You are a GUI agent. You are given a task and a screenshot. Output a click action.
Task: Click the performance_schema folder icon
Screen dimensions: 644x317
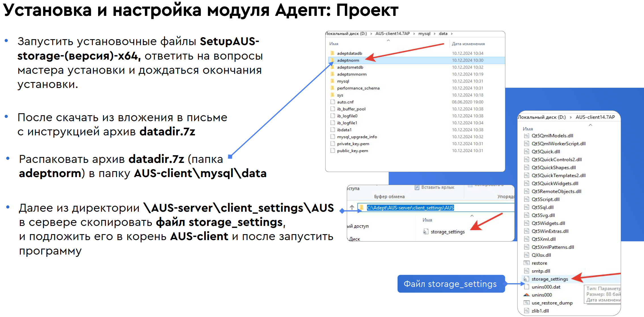332,88
